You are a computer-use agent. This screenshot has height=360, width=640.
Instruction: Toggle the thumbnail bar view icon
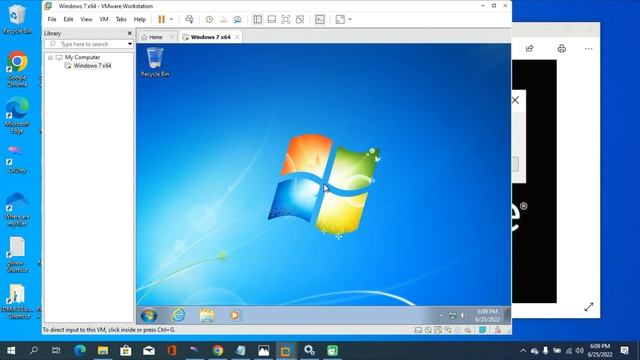click(271, 19)
